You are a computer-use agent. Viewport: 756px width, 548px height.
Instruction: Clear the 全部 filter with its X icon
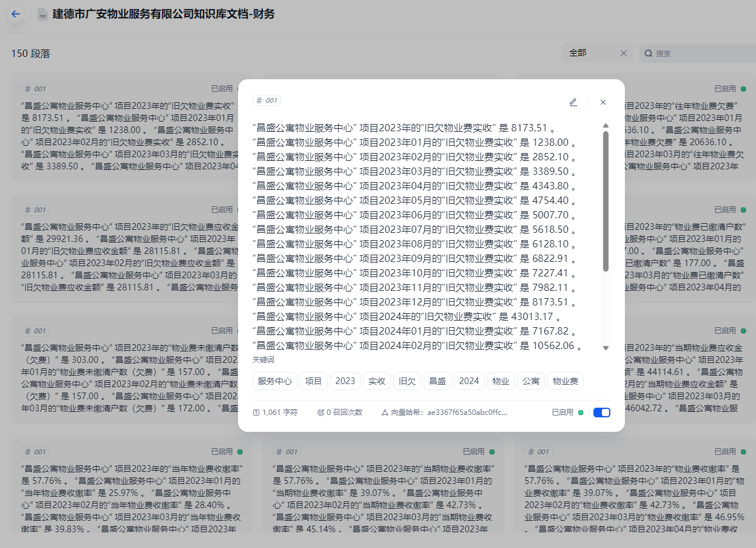point(624,53)
